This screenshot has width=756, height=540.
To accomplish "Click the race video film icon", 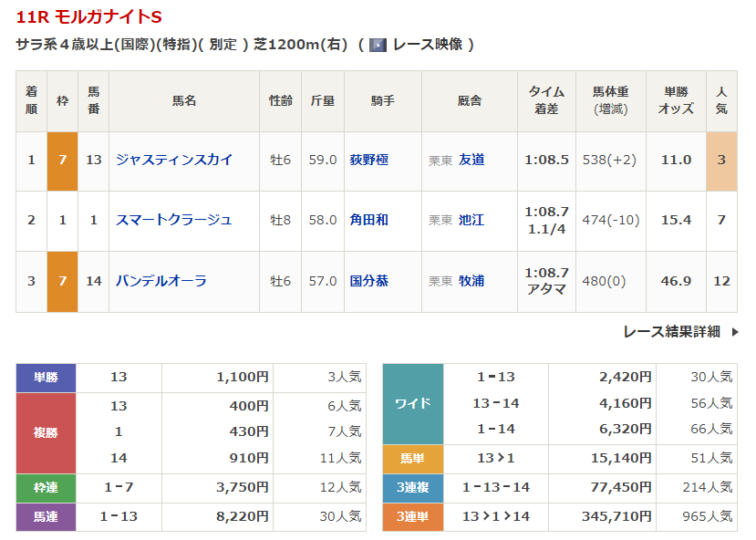I will (378, 45).
